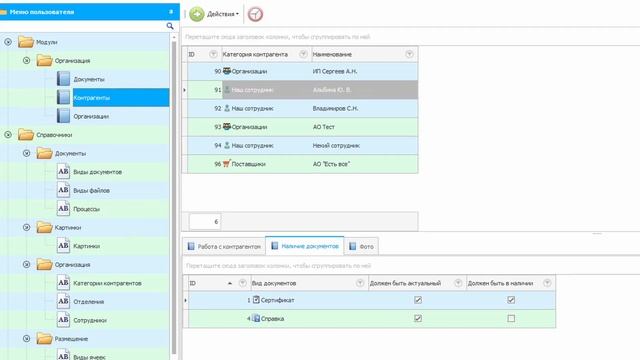Image resolution: width=640 pixels, height=360 pixels.
Task: Collapse the Документы folder node
Action: 27,153
